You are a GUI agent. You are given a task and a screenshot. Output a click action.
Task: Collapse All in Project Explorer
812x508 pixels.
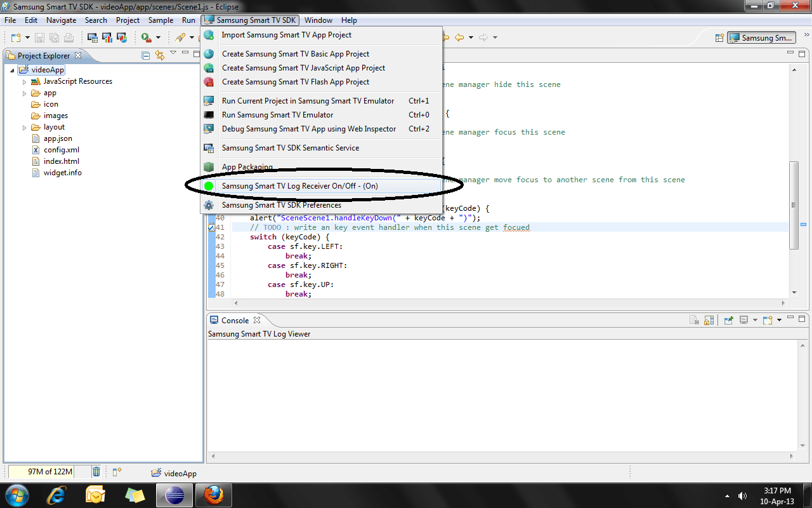146,56
